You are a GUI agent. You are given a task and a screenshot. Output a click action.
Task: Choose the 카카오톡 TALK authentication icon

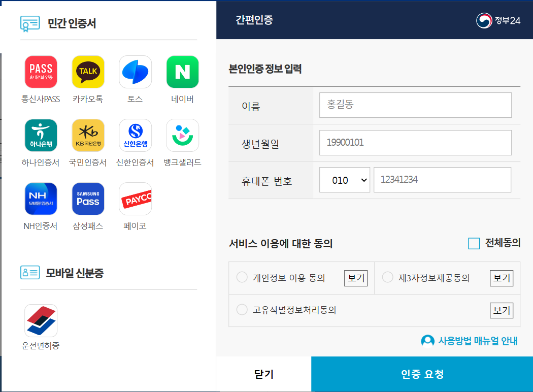point(88,72)
